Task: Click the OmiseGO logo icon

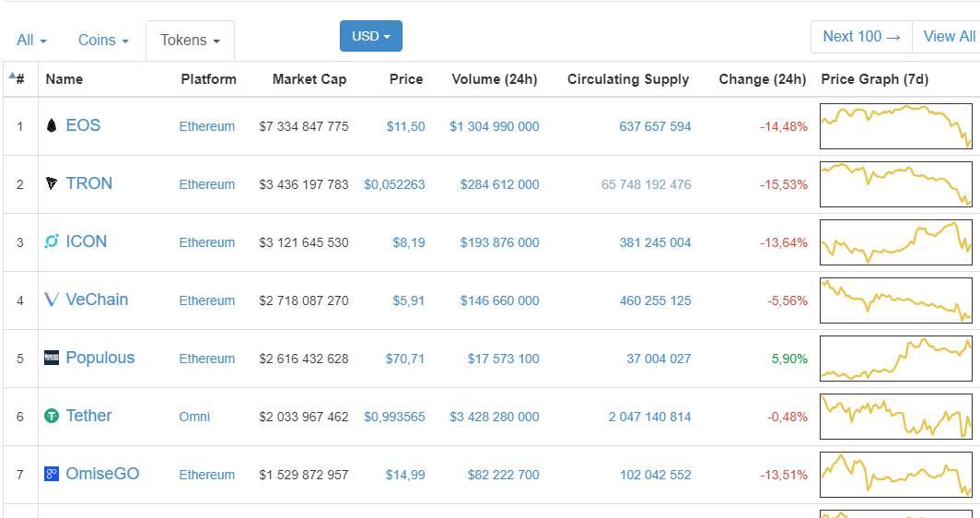Action: coord(52,475)
